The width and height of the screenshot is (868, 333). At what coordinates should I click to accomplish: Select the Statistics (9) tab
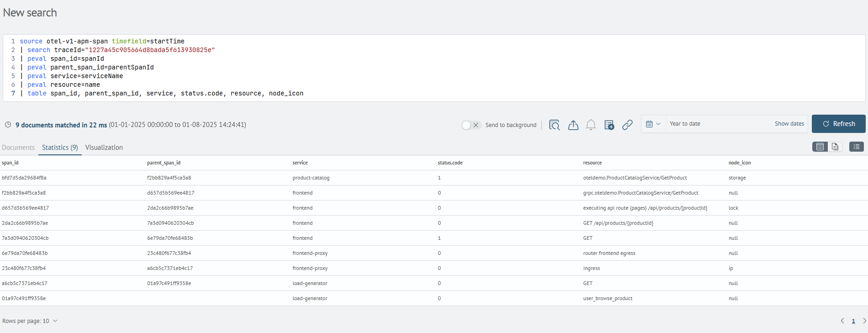[x=60, y=148]
